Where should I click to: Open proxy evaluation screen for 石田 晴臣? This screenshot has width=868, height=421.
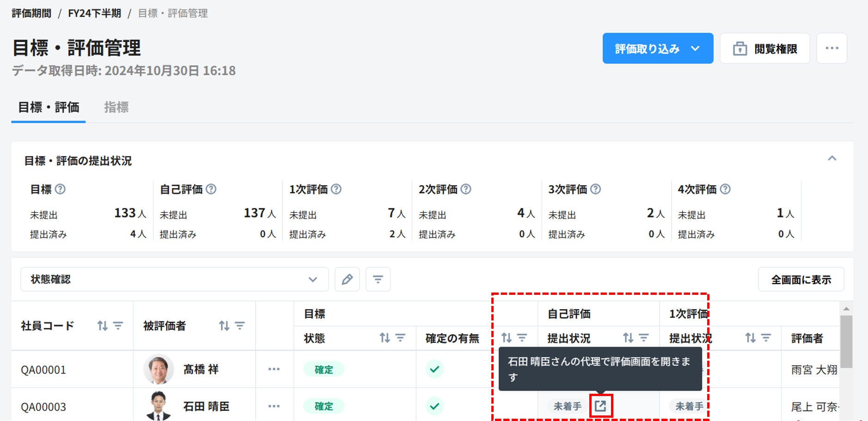[600, 406]
